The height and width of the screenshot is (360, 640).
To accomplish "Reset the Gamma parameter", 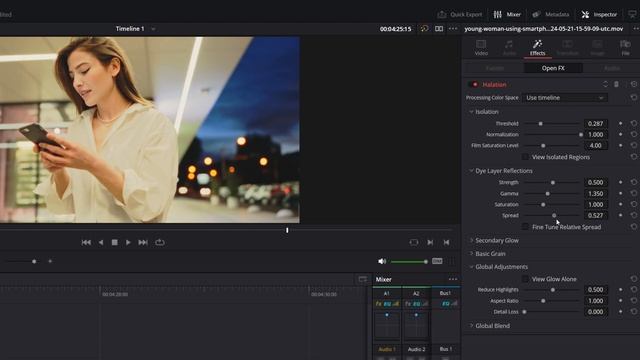I will (x=633, y=193).
